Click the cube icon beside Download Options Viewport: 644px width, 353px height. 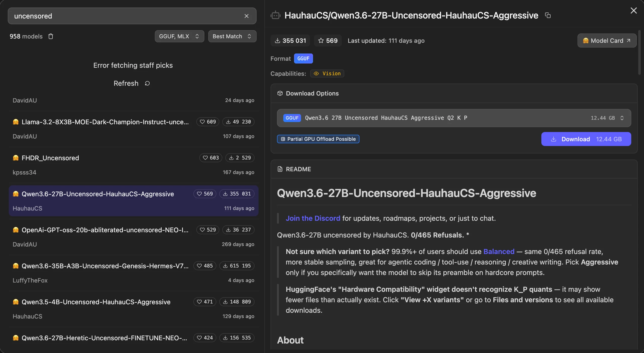[280, 93]
